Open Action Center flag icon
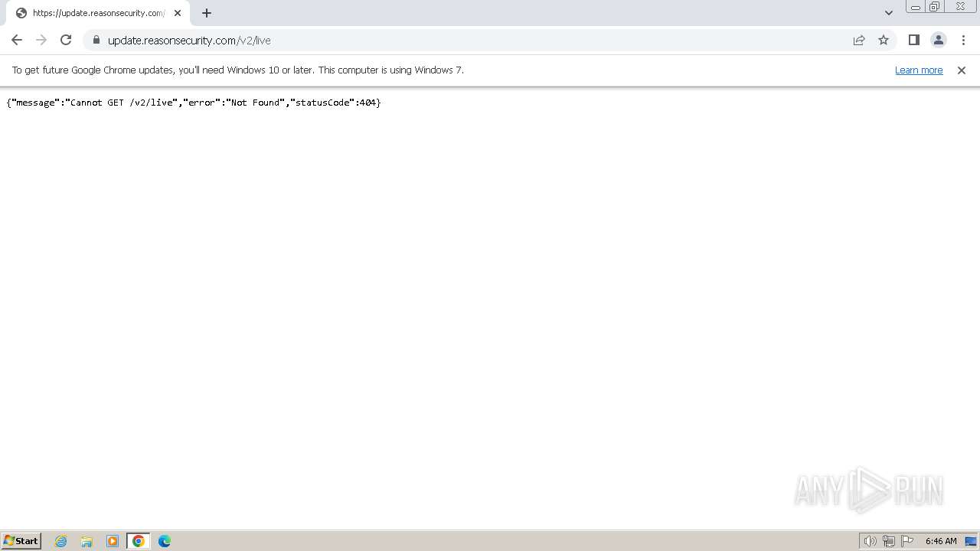Image resolution: width=980 pixels, height=551 pixels. [907, 541]
